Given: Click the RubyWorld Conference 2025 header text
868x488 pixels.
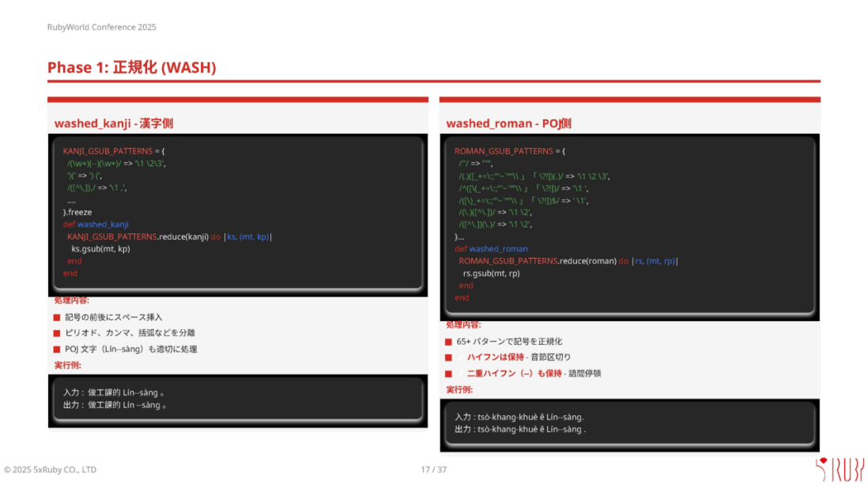Looking at the screenshot, I should 101,27.
